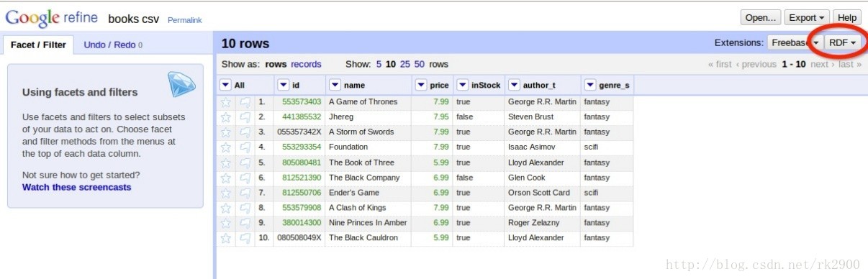Open the Freebase extension dropdown
Image resolution: width=868 pixels, height=279 pixels.
(795, 42)
